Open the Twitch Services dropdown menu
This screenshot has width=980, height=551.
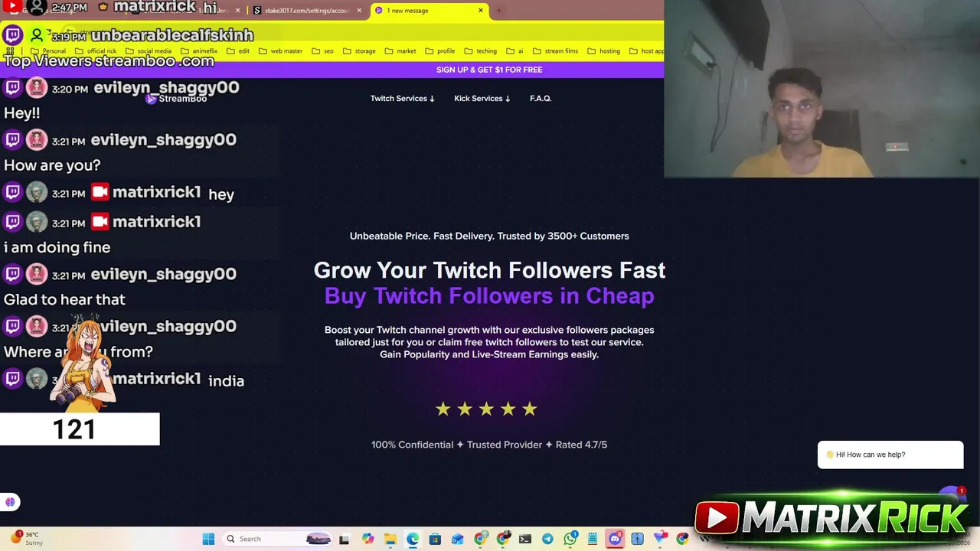tap(402, 99)
